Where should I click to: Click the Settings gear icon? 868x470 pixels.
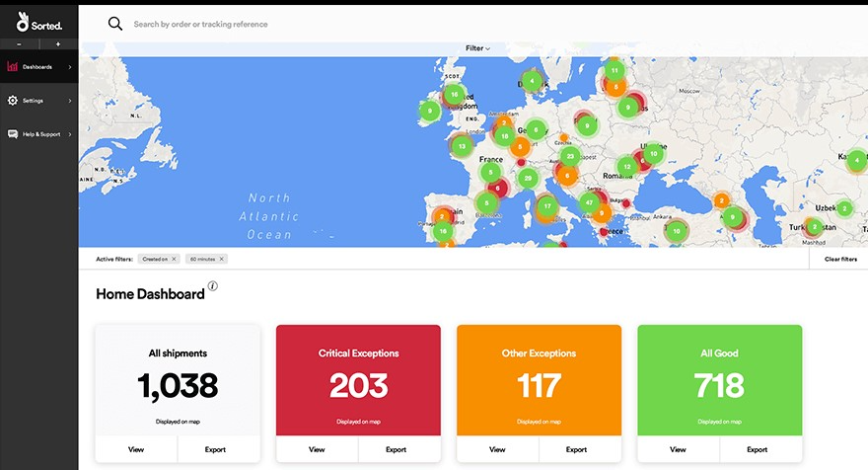tap(13, 101)
